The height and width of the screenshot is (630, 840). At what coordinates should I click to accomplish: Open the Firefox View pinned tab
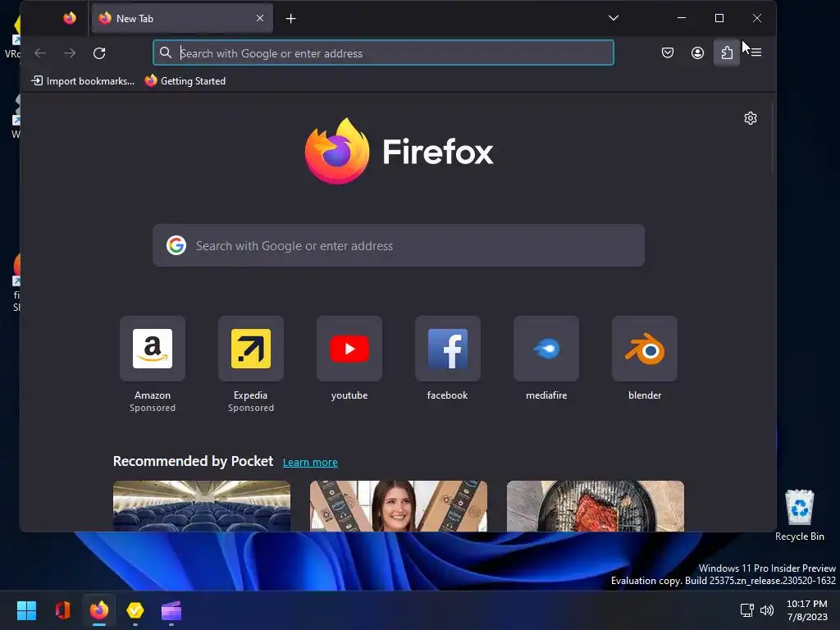pyautogui.click(x=70, y=18)
